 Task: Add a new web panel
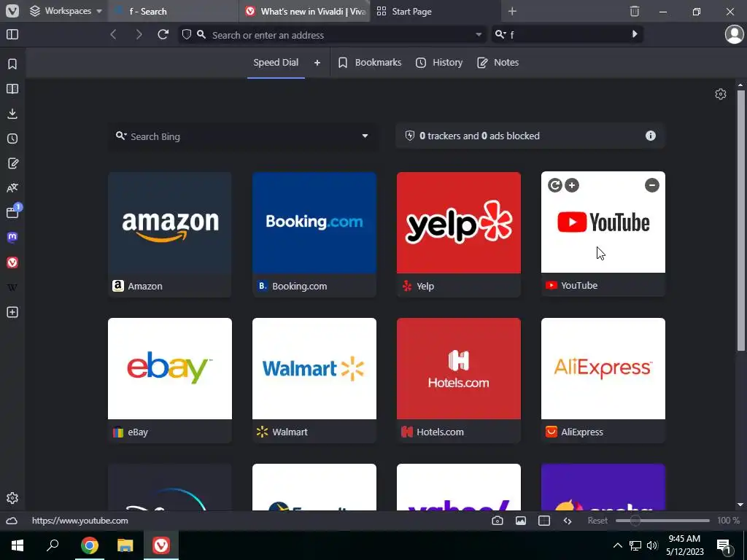[x=12, y=312]
